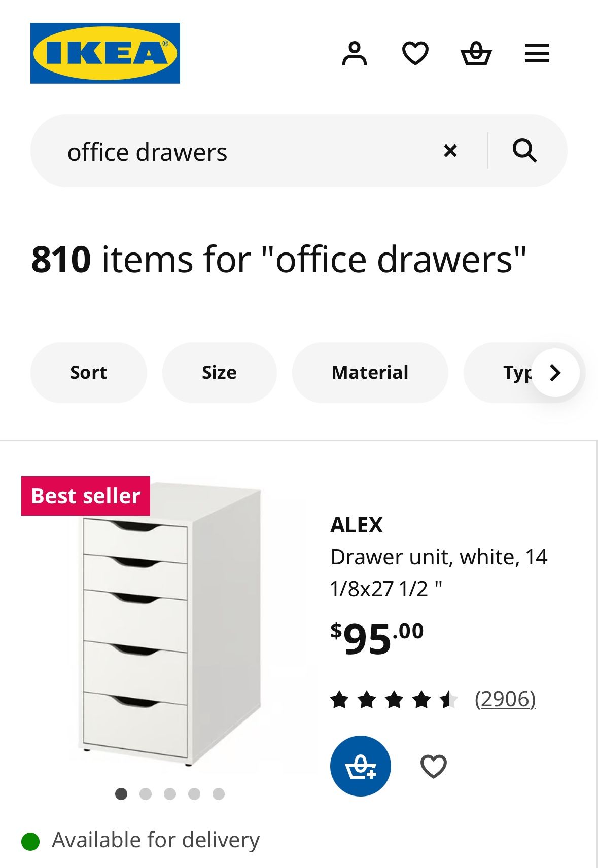Select the last image carousel dot
Screen dimensions: 598x868
[x=219, y=793]
